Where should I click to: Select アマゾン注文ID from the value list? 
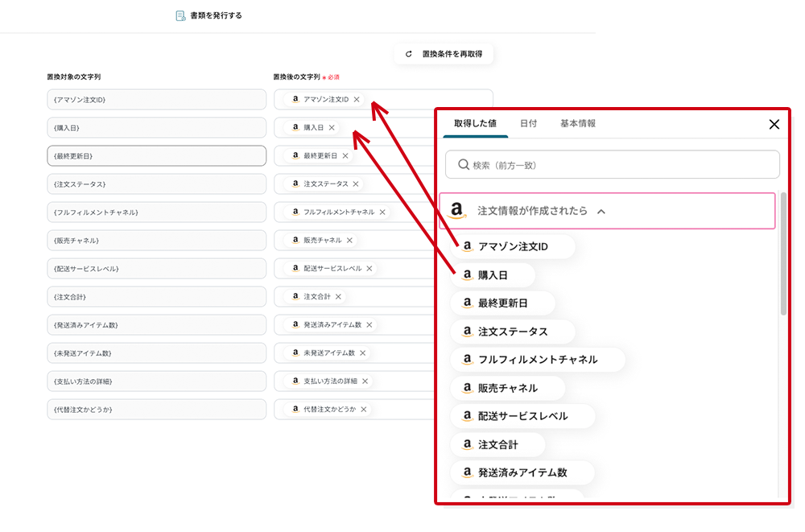pyautogui.click(x=512, y=247)
